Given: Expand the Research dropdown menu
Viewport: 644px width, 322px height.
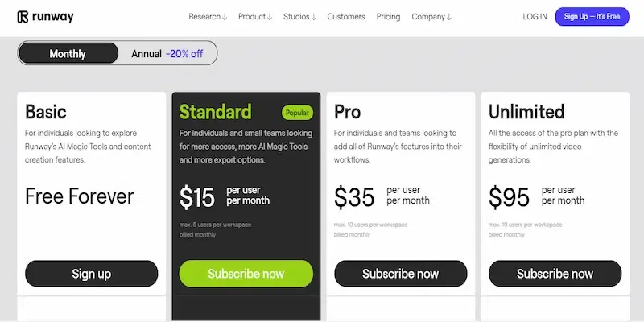Looking at the screenshot, I should tap(208, 16).
